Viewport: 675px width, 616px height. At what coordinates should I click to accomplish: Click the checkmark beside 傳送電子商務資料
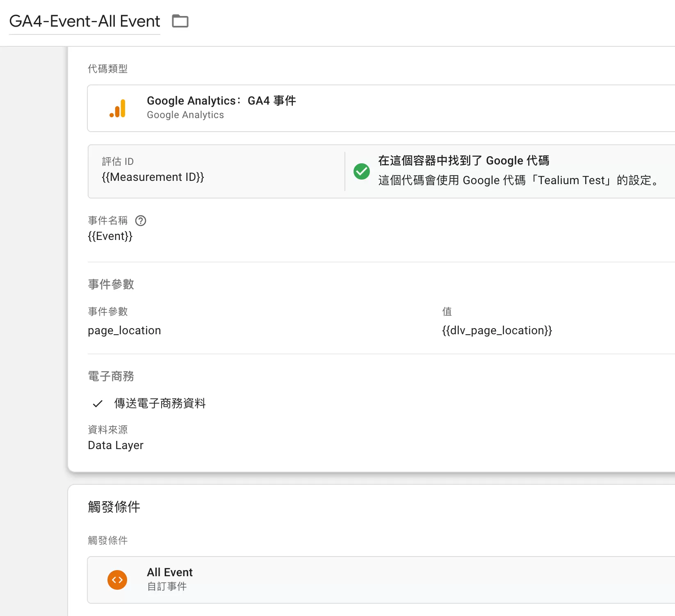(98, 404)
